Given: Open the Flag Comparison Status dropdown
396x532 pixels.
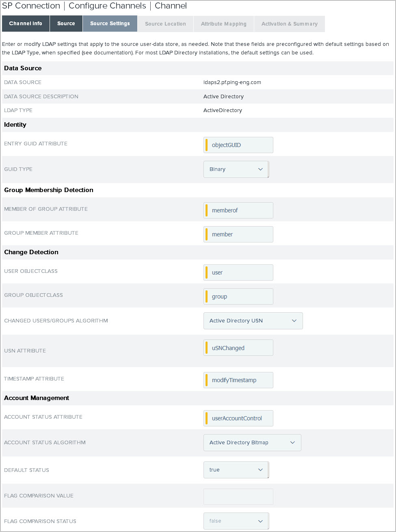Looking at the screenshot, I should coord(236,521).
